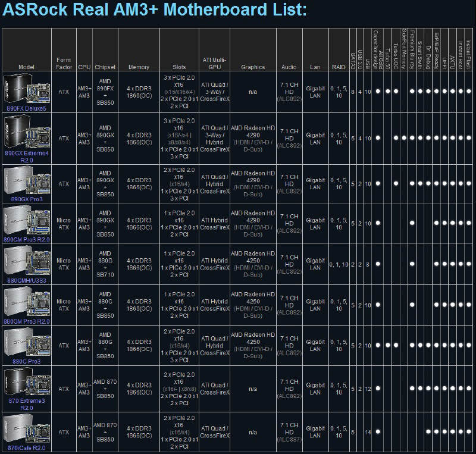Click the Model column header

click(26, 67)
